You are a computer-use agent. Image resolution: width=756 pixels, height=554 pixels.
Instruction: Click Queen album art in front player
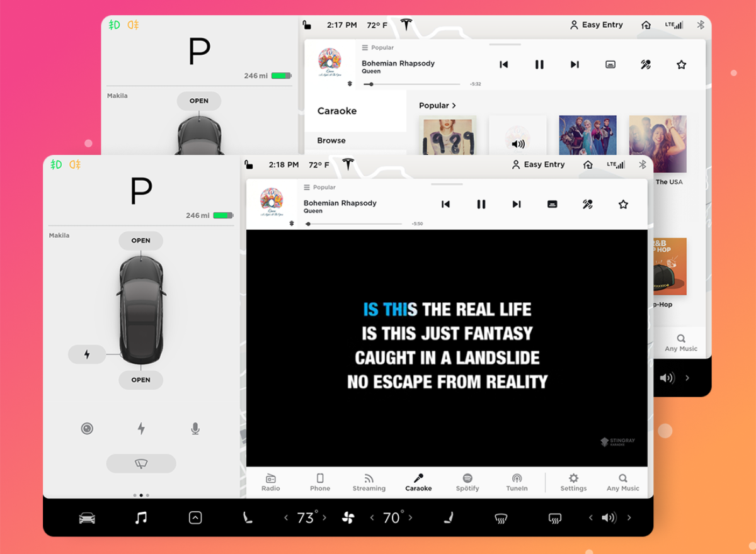coord(272,201)
